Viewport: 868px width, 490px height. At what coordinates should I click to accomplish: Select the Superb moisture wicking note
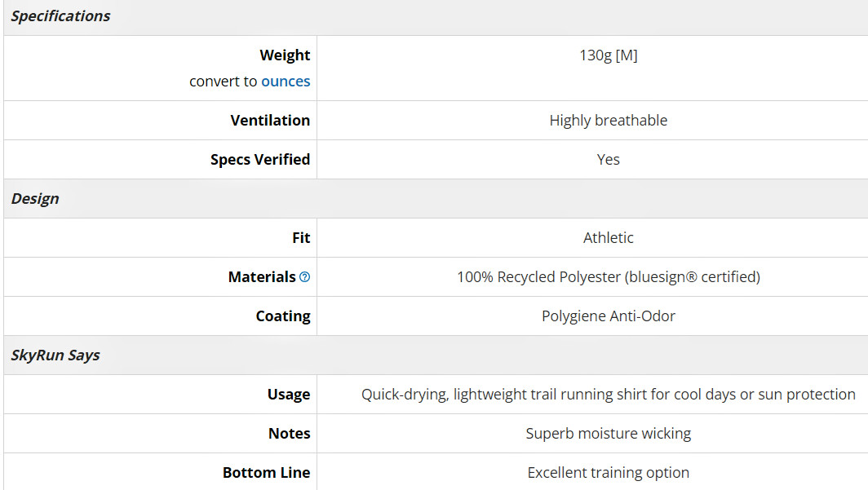(x=609, y=434)
